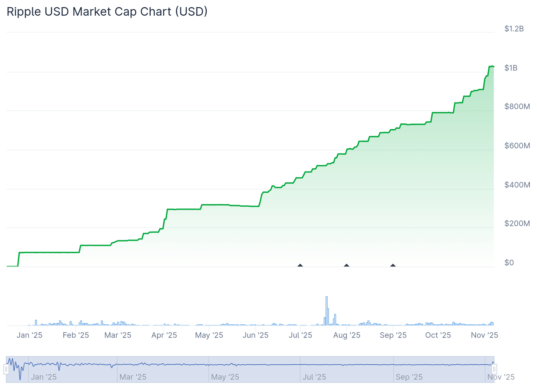Image resolution: width=537 pixels, height=392 pixels.
Task: Click the event marker triangle near Jul '25
Action: [x=300, y=265]
